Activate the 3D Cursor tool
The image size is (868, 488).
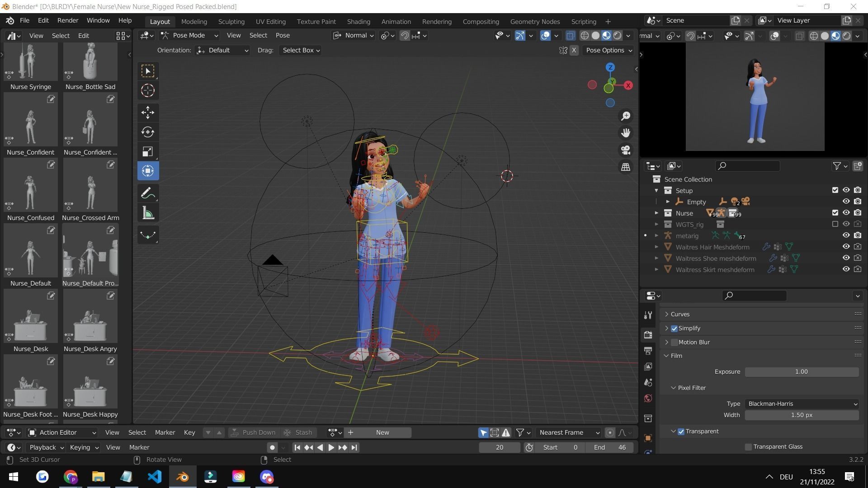click(148, 91)
